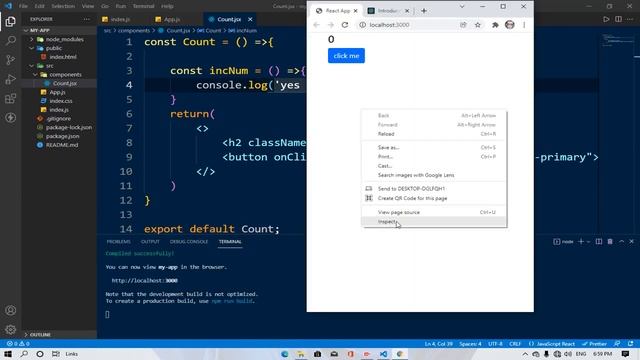640x360 pixels.
Task: Click the editor minimap
Action: point(618,41)
